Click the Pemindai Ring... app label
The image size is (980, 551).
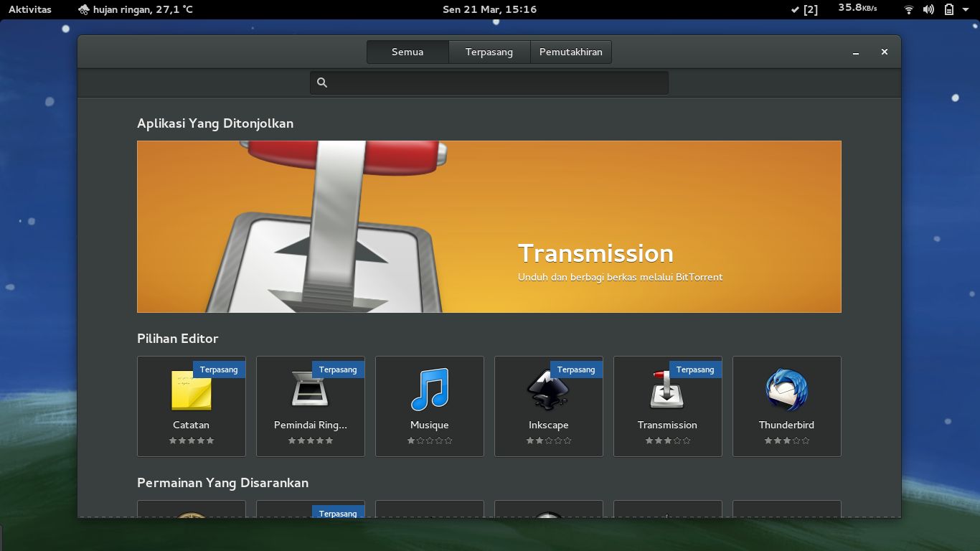tap(311, 425)
